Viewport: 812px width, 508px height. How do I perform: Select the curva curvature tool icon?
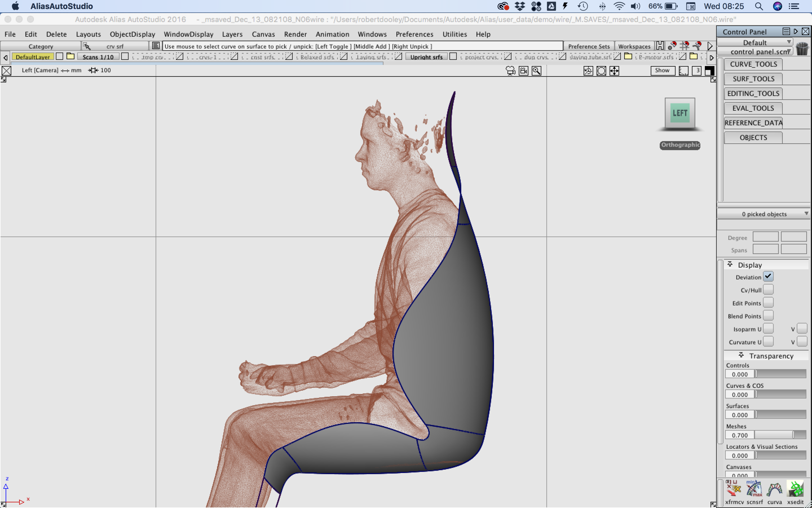click(774, 489)
